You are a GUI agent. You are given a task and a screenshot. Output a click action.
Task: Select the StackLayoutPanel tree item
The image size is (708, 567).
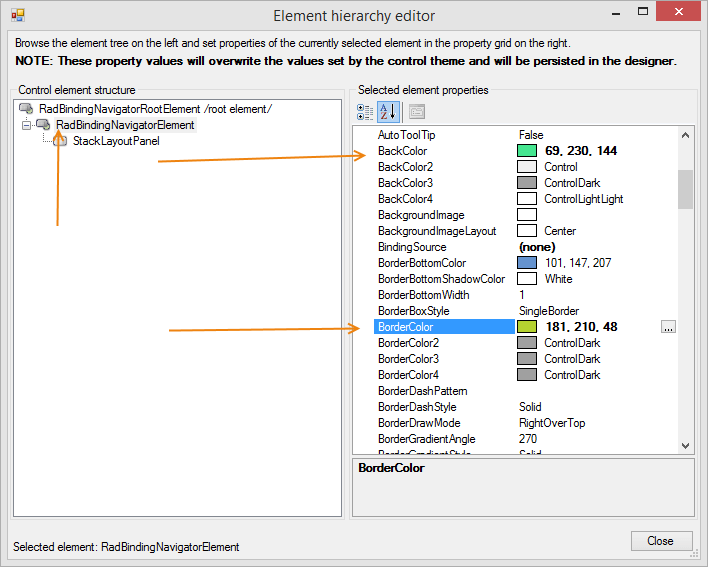(x=116, y=141)
